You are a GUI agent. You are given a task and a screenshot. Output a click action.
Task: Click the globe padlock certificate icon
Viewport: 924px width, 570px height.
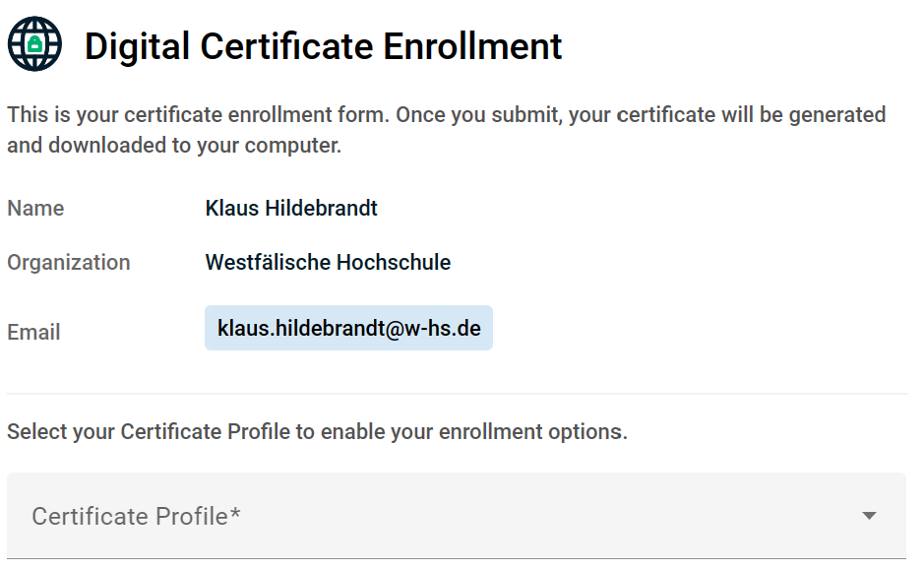pos(34,44)
